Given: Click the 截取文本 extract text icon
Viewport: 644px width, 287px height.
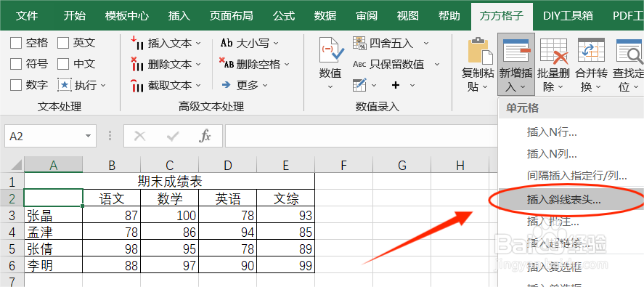Looking at the screenshot, I should click(x=136, y=86).
